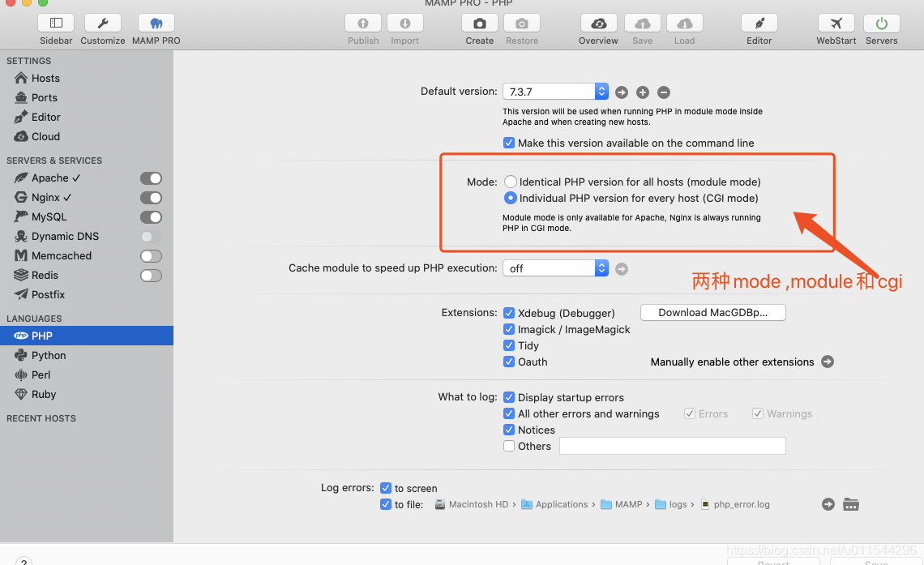This screenshot has height=565, width=924.
Task: Open the Customize wrench icon
Action: pos(103,23)
